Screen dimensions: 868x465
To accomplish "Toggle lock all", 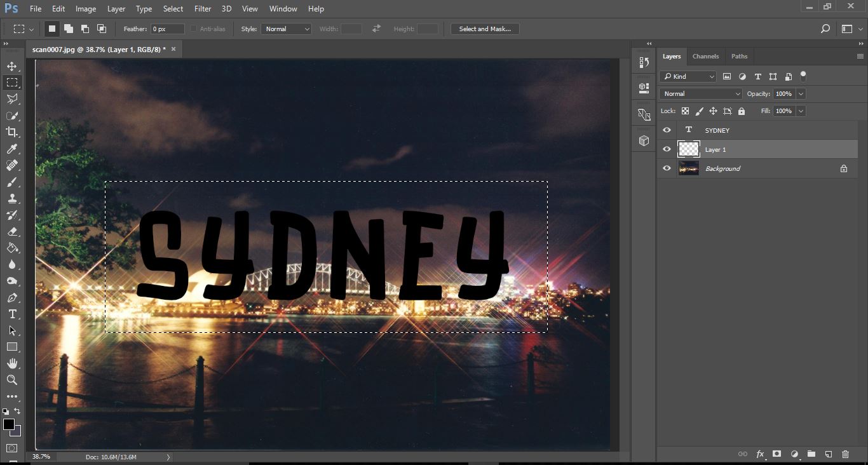I will [741, 111].
